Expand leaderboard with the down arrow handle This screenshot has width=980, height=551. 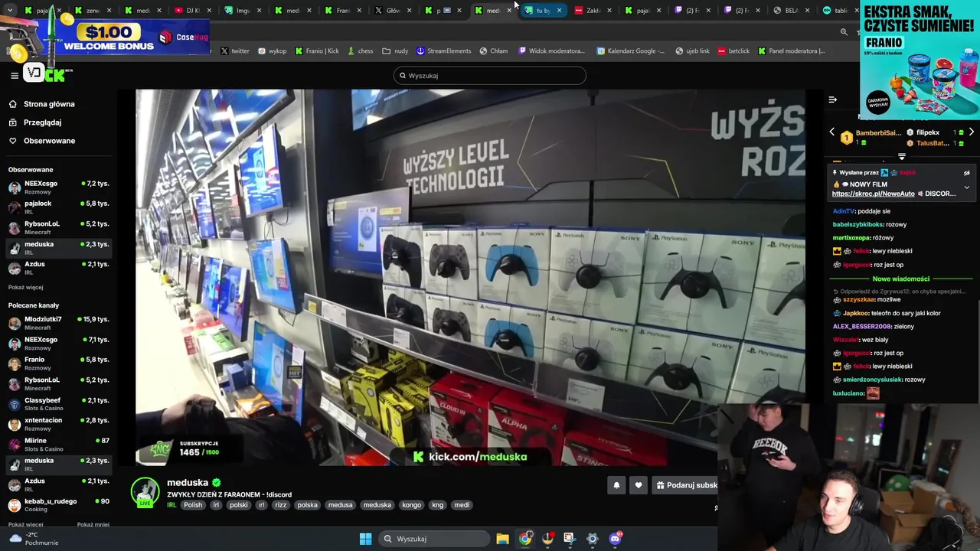pyautogui.click(x=902, y=156)
